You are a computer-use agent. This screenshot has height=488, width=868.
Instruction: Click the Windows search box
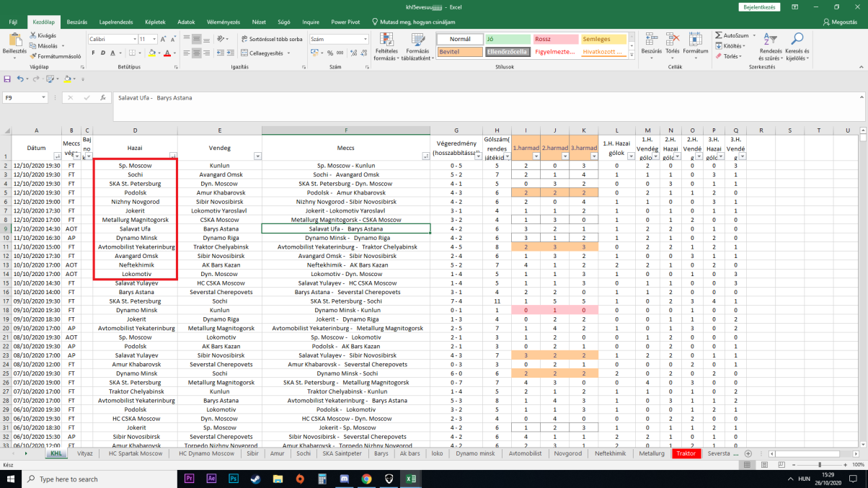pos(100,479)
